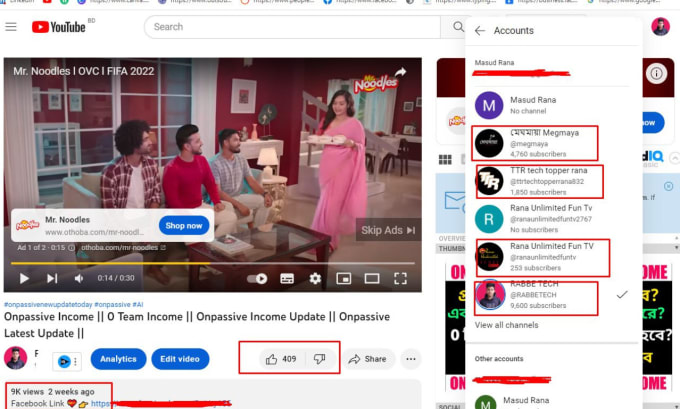
Task: Click Shop now on the ad overlay
Action: pos(183,226)
